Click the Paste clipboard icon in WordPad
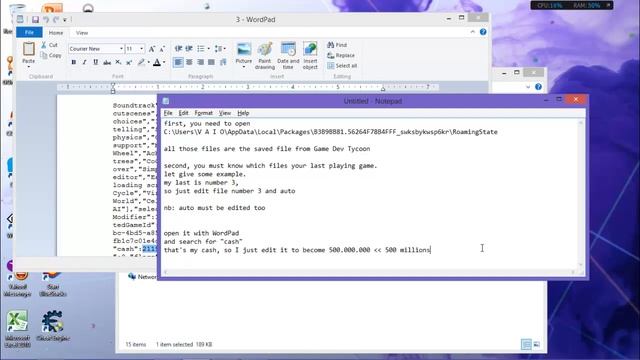 (29, 49)
